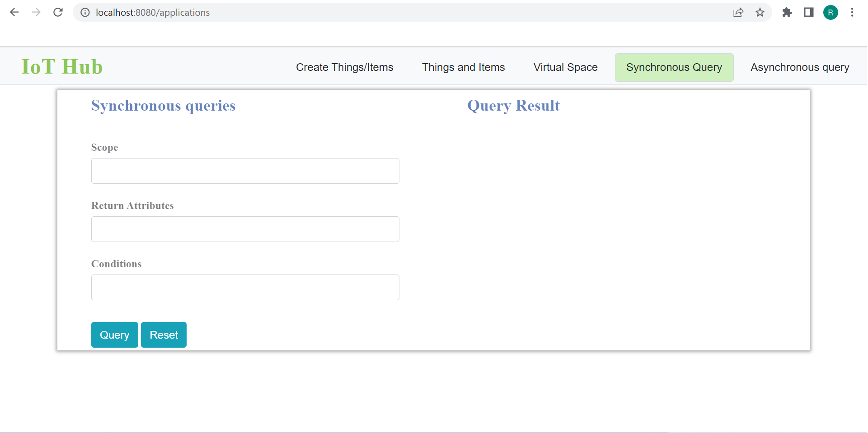Open the Asynchronous query section
868x433 pixels.
tap(799, 67)
